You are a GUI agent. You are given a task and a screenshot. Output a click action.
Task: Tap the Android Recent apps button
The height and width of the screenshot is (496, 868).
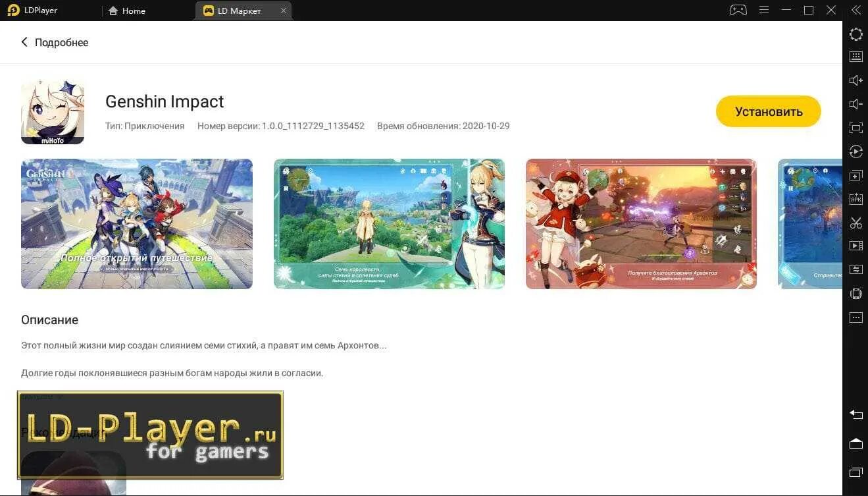855,472
